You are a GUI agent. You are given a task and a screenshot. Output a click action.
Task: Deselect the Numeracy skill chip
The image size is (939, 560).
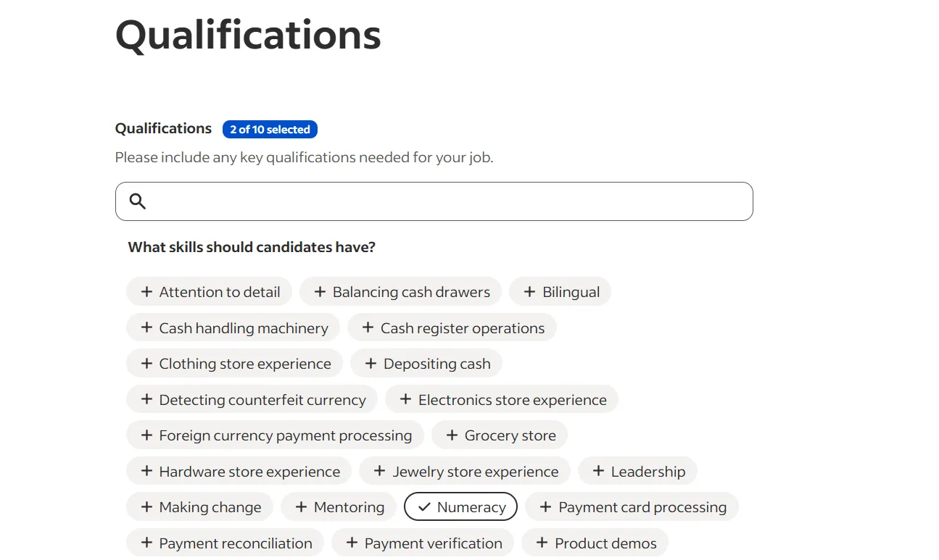pos(460,506)
